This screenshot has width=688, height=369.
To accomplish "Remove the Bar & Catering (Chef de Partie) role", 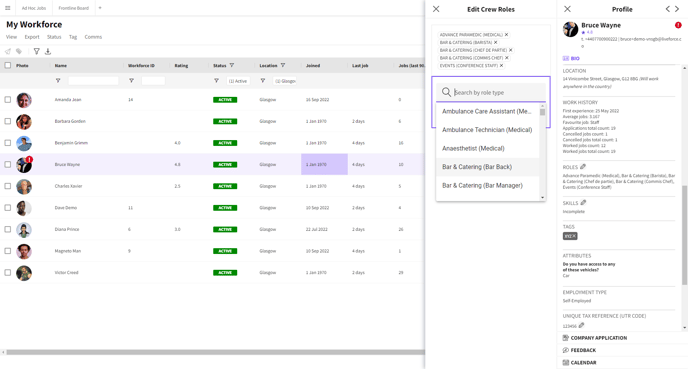I will point(511,50).
